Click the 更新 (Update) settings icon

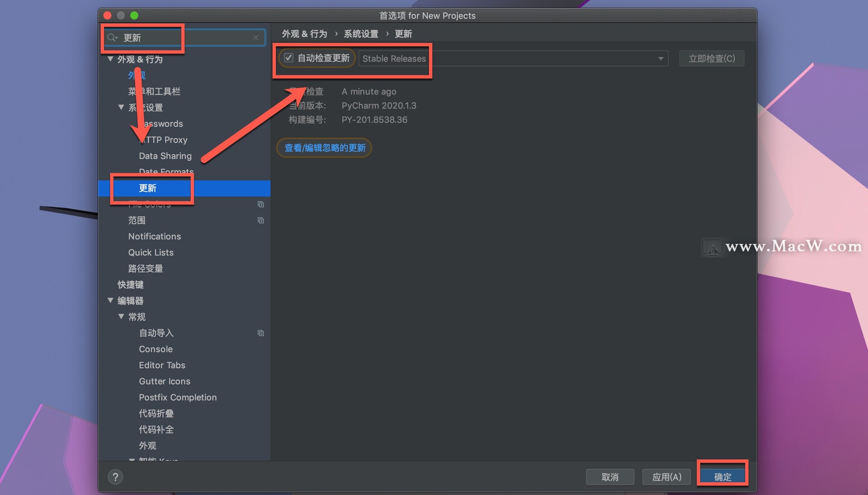pos(147,188)
